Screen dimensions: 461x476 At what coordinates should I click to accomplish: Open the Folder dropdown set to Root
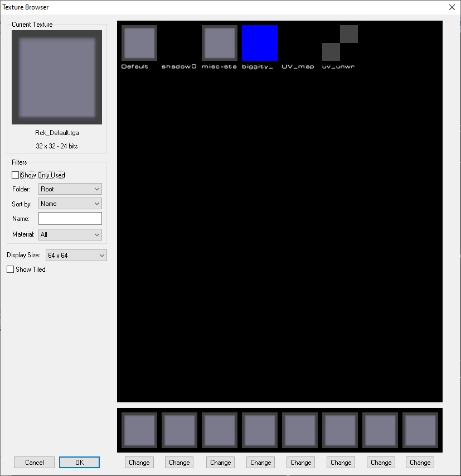coord(70,189)
